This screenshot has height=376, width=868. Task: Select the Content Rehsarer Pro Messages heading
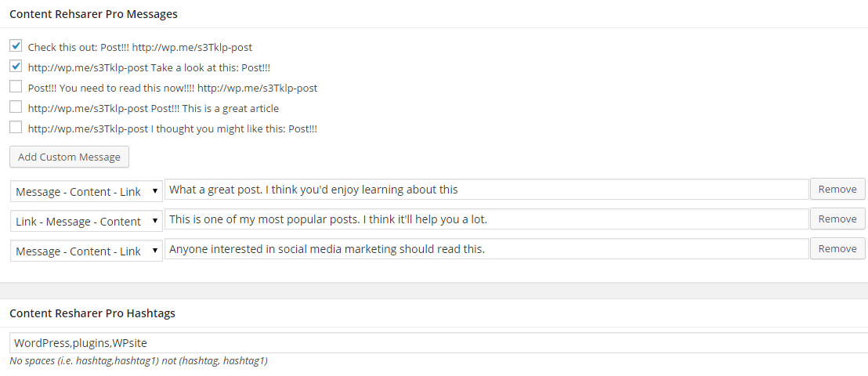point(93,14)
